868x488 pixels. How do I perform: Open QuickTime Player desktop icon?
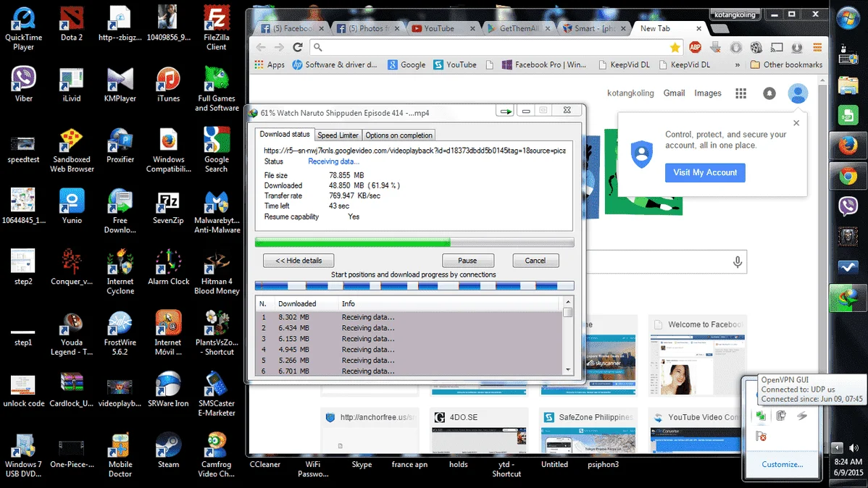point(23,29)
